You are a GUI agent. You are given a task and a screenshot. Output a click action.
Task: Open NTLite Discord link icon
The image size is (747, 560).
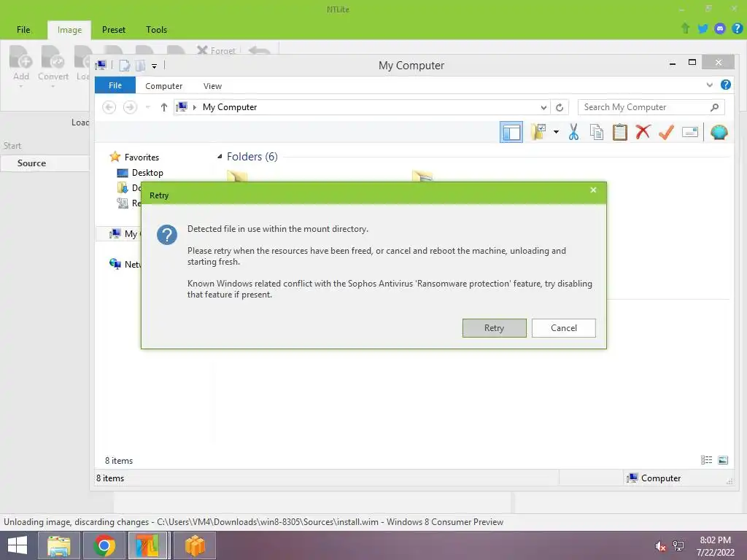720,28
